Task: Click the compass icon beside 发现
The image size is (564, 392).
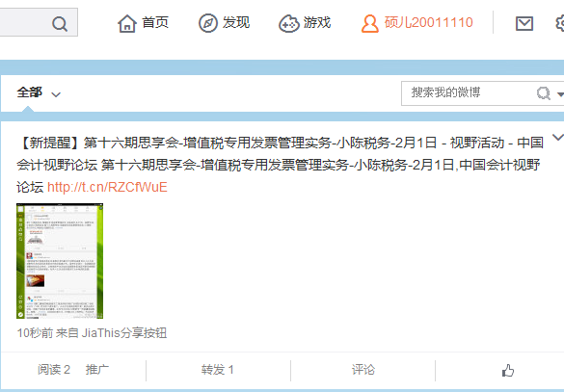Action: (208, 23)
